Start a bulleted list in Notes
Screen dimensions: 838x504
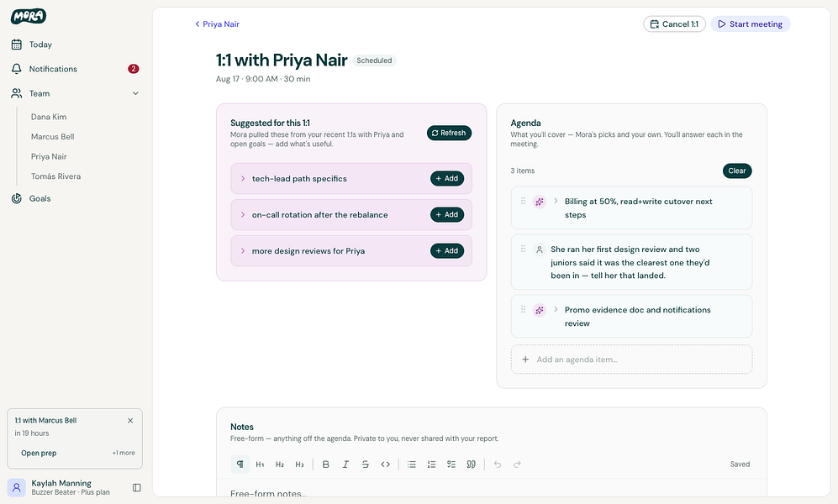click(x=412, y=465)
